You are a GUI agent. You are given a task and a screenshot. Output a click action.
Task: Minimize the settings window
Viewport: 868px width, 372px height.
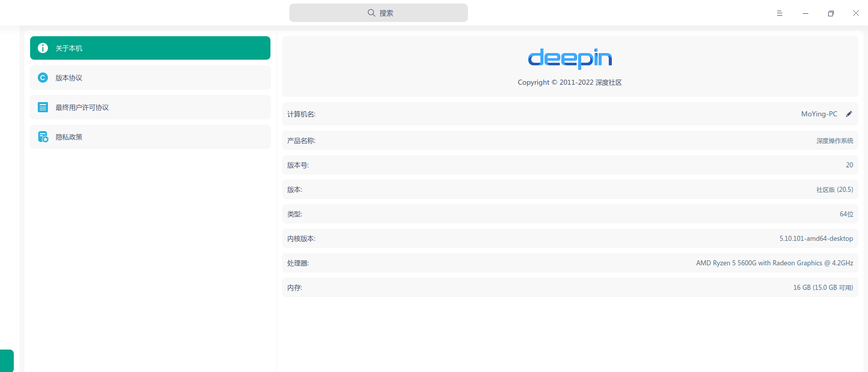click(x=805, y=13)
